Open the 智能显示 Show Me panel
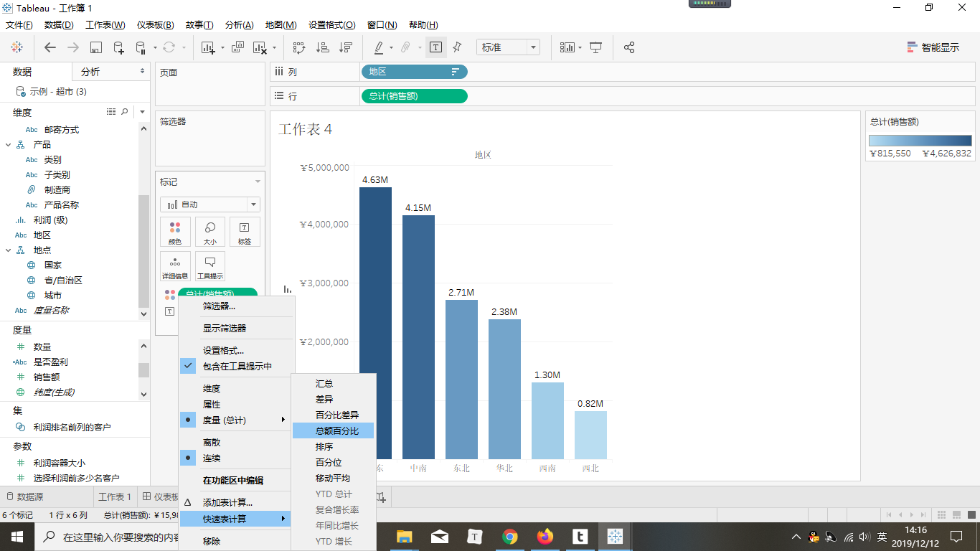980x551 pixels. (933, 47)
